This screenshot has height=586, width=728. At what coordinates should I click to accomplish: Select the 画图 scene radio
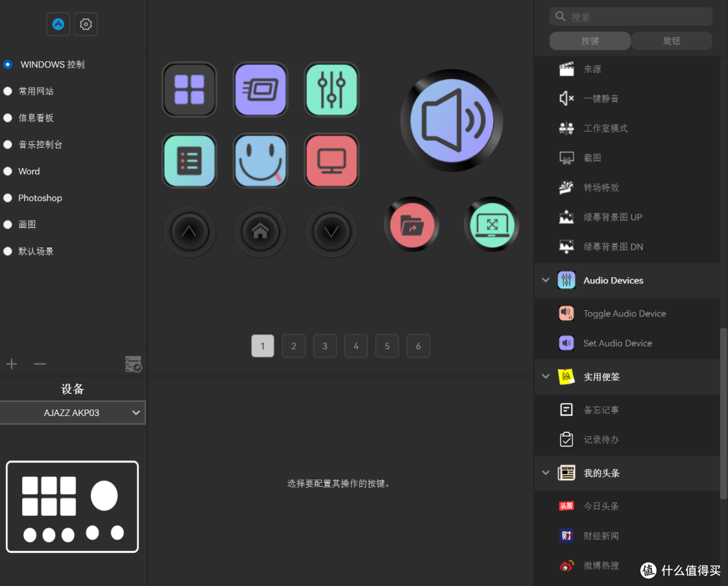click(x=8, y=225)
